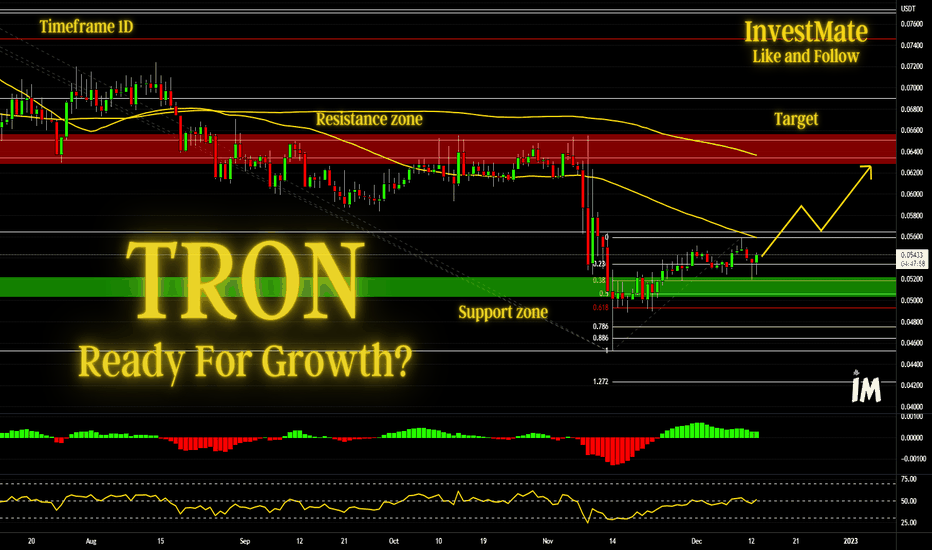Click the 'Timeframe 1D' label

86,27
